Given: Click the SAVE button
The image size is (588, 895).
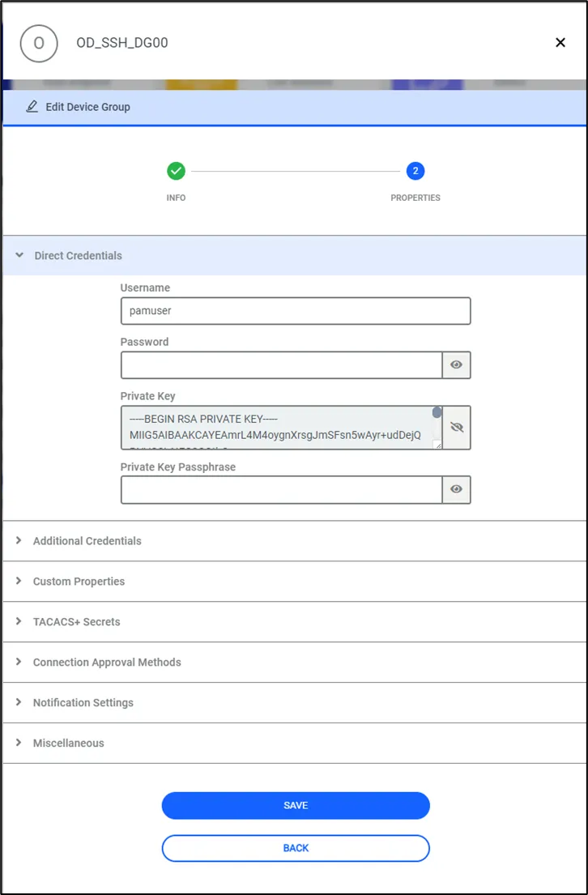Looking at the screenshot, I should click(296, 805).
